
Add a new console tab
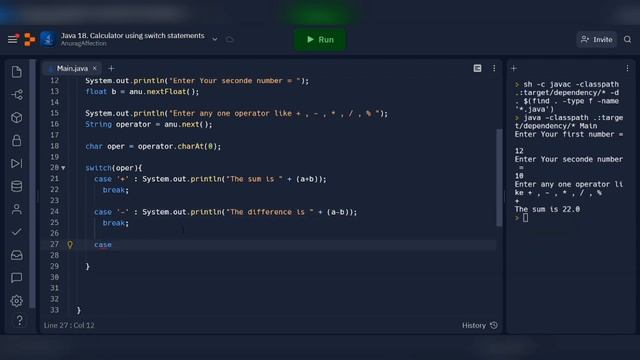(514, 68)
